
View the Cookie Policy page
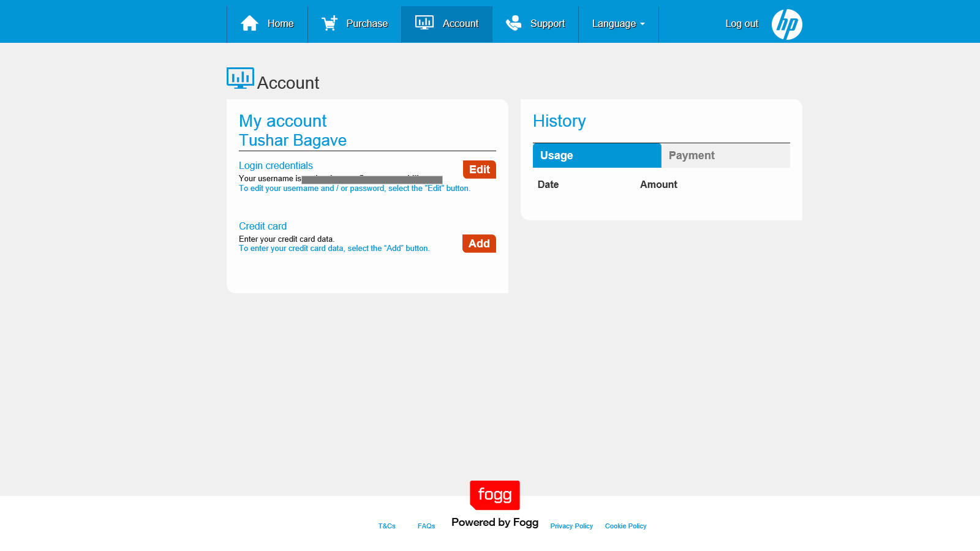pyautogui.click(x=625, y=526)
